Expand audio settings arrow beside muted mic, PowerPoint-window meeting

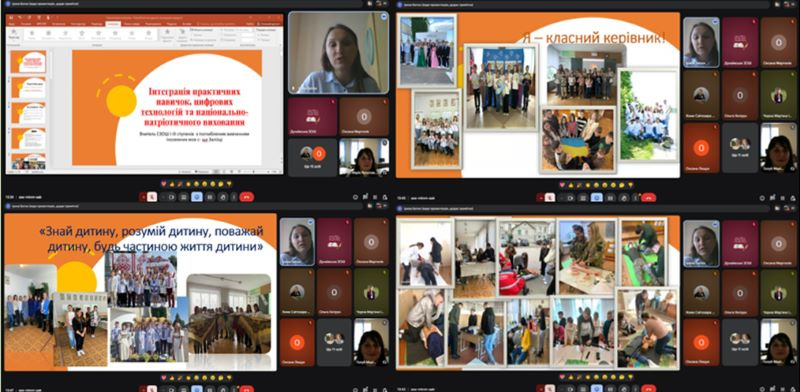143,197
